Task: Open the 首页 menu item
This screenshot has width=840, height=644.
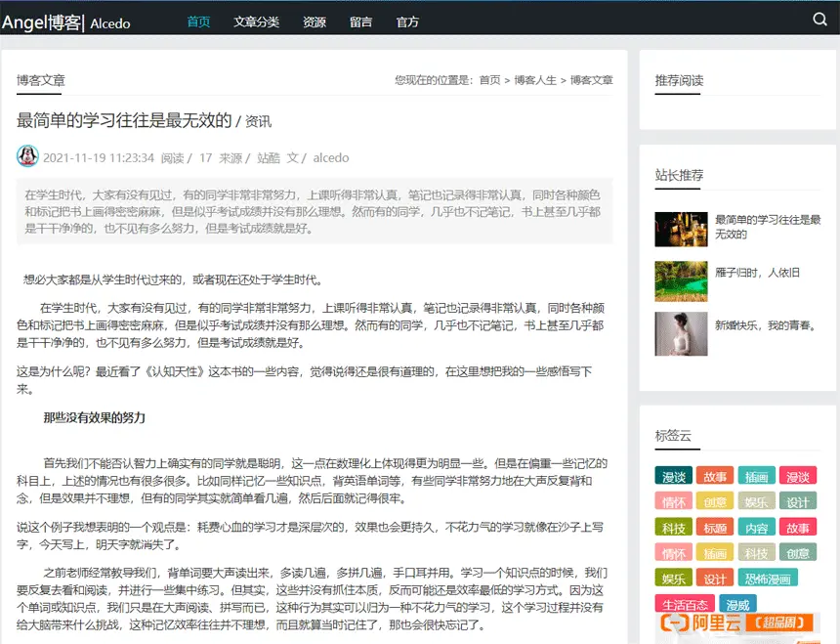Action: tap(198, 21)
